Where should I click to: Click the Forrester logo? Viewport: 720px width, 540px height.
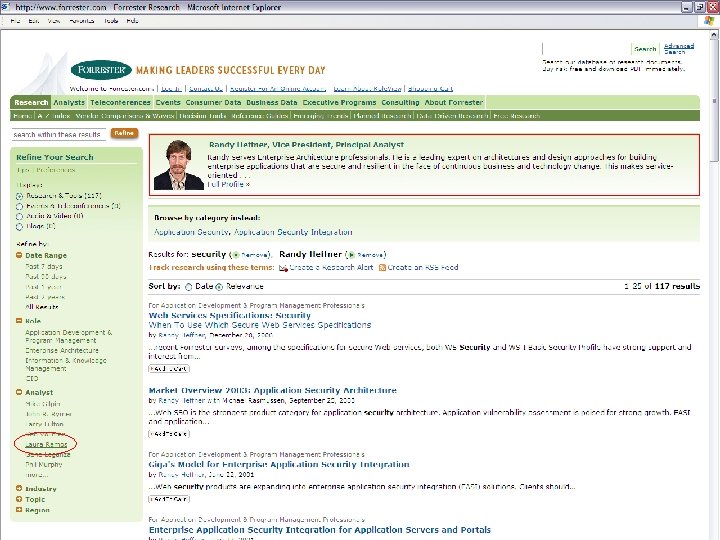(101, 70)
